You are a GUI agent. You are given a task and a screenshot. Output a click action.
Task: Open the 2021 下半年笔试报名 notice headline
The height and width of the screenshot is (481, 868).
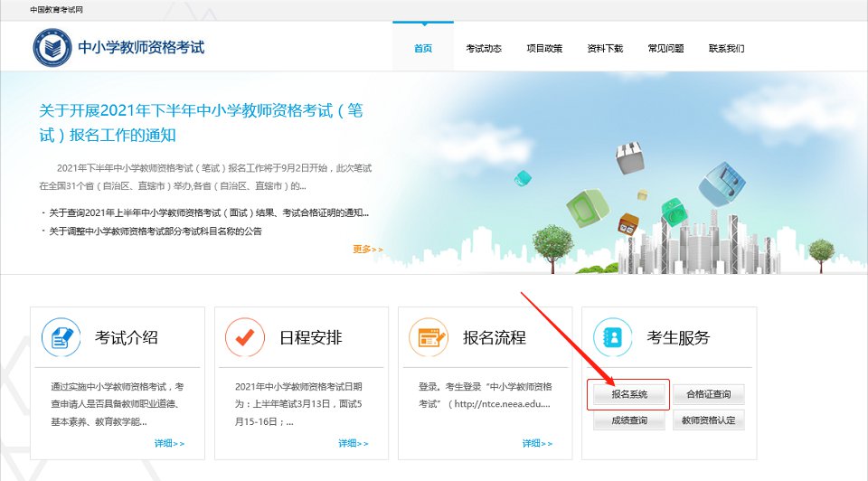pyautogui.click(x=201, y=123)
